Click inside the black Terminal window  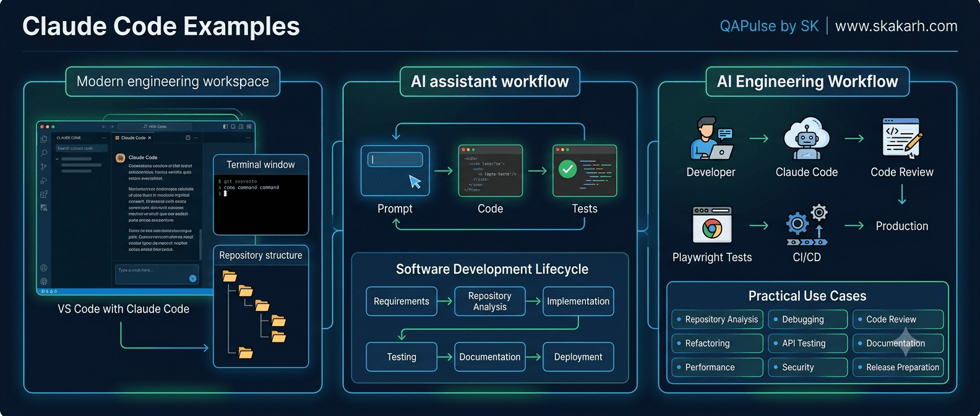tap(260, 204)
